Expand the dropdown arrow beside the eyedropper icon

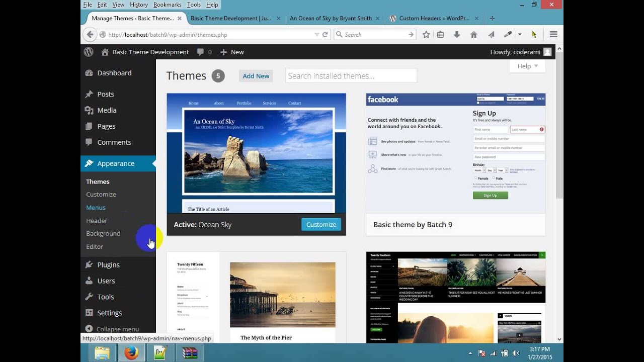point(520,35)
